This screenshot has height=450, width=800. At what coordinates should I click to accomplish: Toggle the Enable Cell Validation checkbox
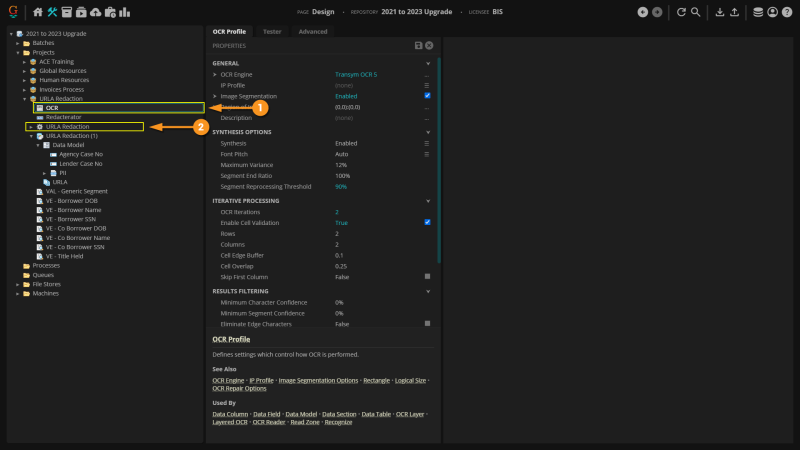click(x=428, y=222)
